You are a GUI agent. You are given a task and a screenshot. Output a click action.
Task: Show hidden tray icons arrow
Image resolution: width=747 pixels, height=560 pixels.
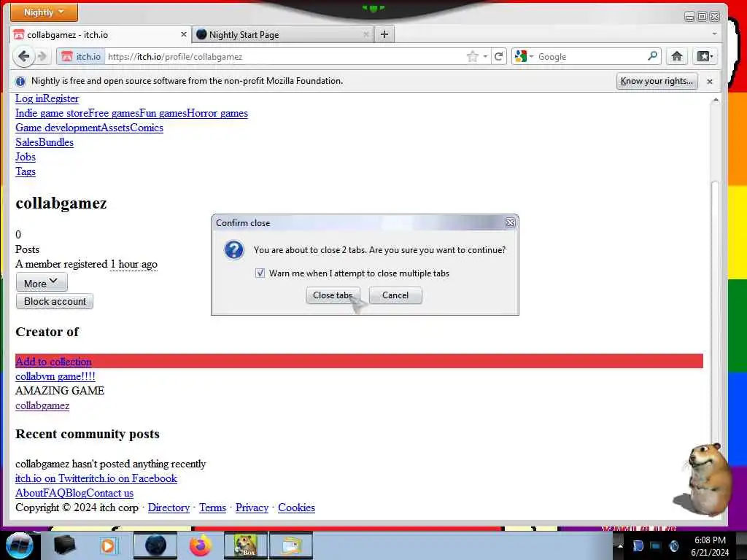click(x=620, y=546)
